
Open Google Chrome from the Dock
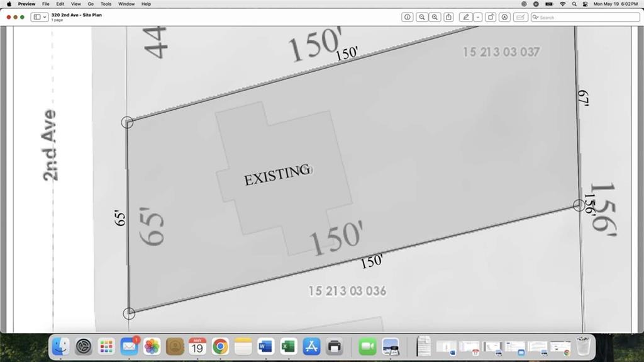[220, 346]
